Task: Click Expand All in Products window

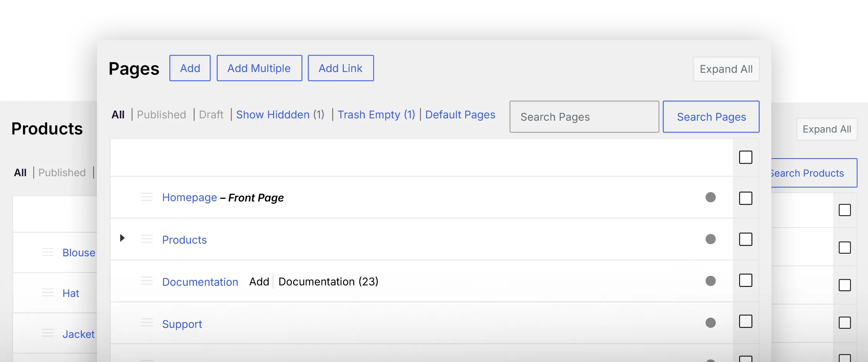Action: 827,129
